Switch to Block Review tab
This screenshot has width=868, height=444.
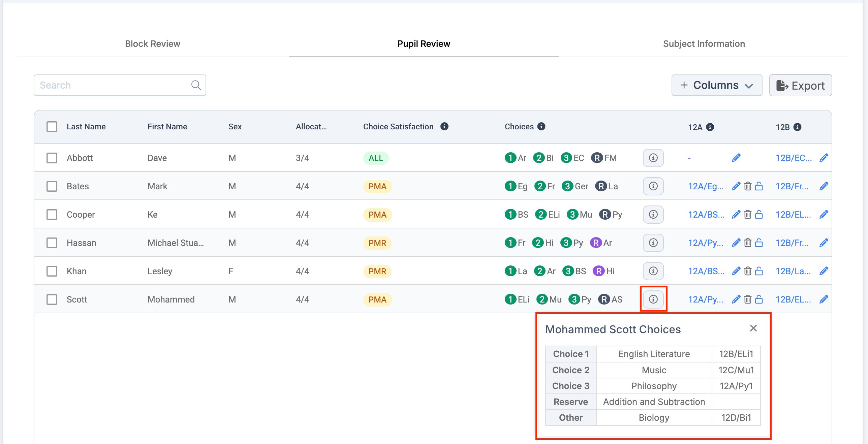153,43
